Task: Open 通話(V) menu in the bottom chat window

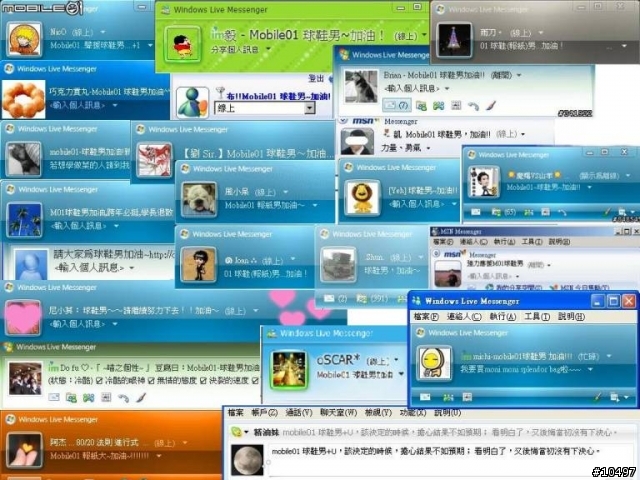Action: tap(299, 413)
